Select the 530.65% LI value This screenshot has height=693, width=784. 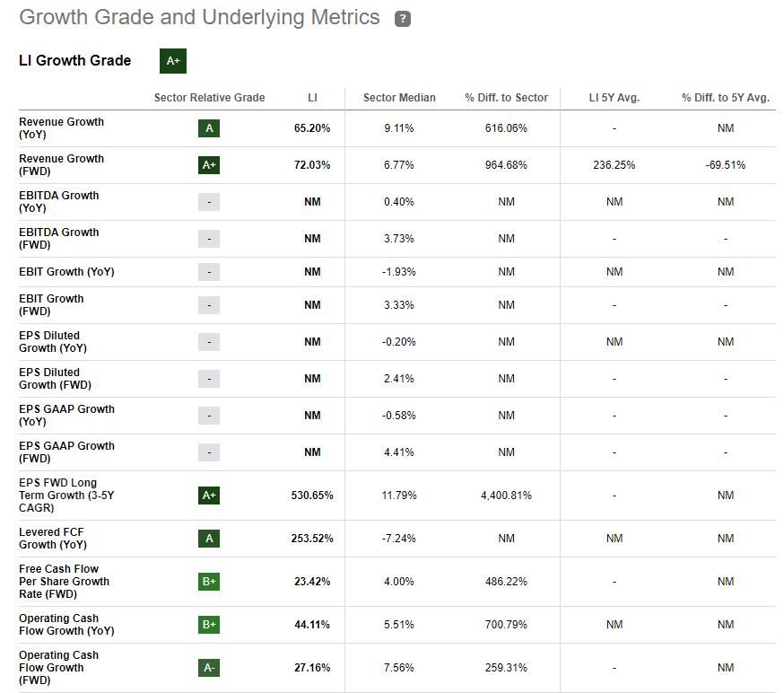click(312, 496)
